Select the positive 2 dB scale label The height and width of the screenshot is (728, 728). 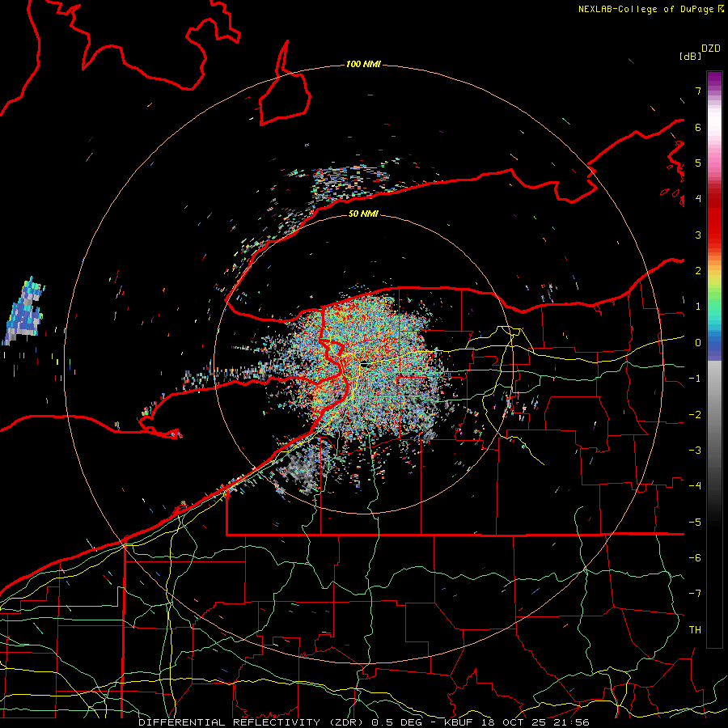click(698, 271)
